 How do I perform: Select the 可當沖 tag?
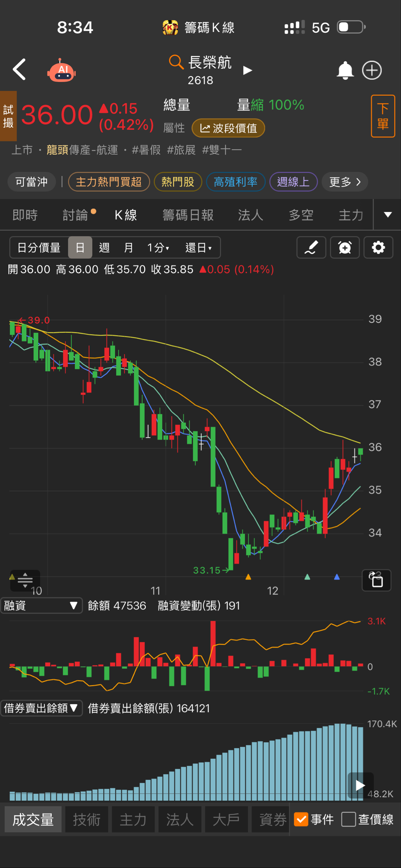[x=31, y=182]
